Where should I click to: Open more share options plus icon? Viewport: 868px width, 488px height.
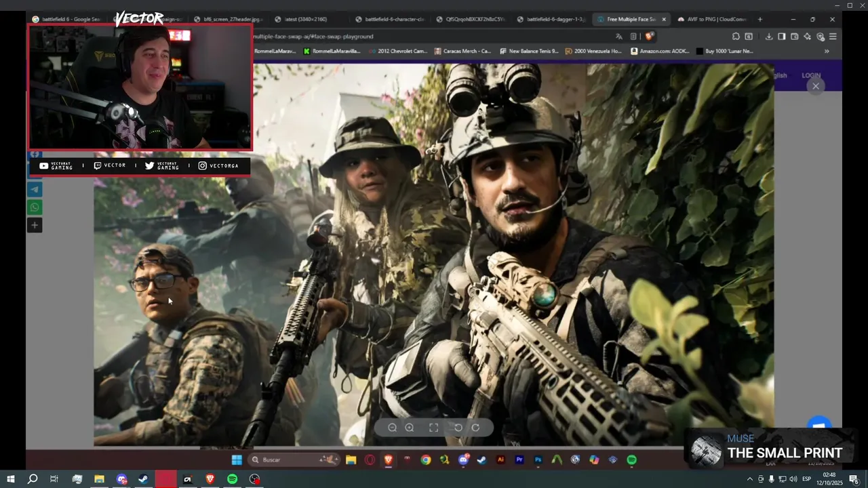point(35,225)
